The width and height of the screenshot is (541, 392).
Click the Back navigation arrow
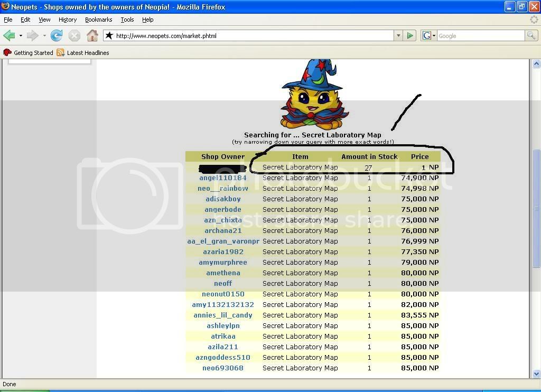coord(9,36)
